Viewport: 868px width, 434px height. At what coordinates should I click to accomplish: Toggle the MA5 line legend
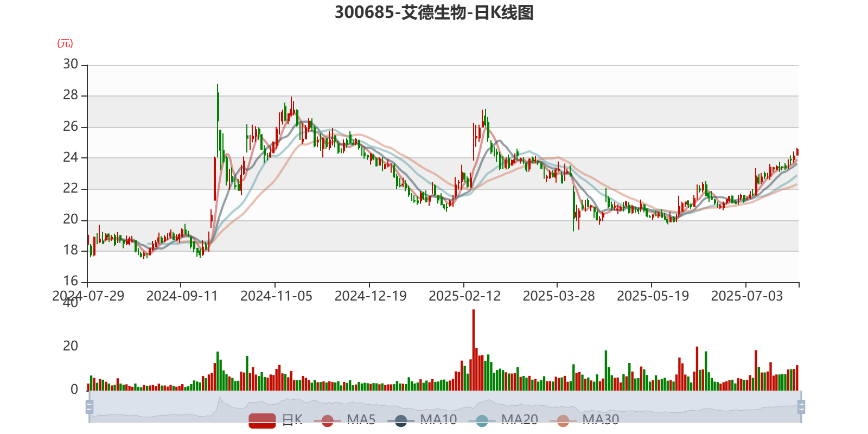tap(344, 420)
